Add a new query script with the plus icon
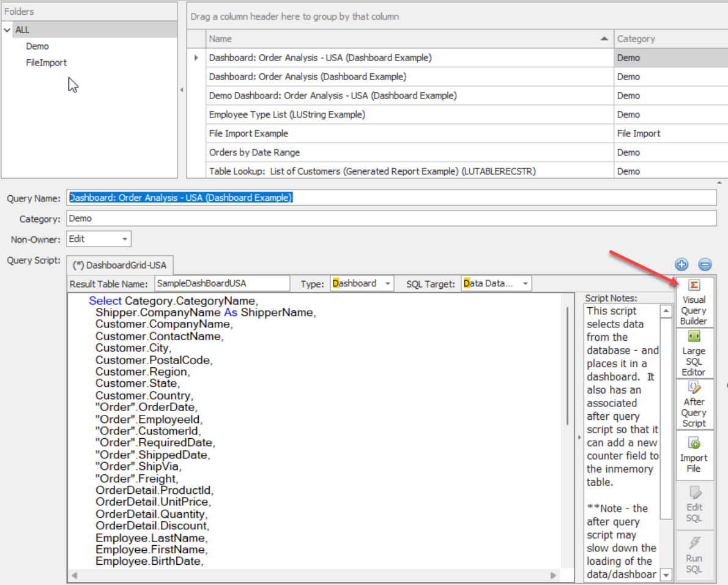The height and width of the screenshot is (585, 728). 681,264
